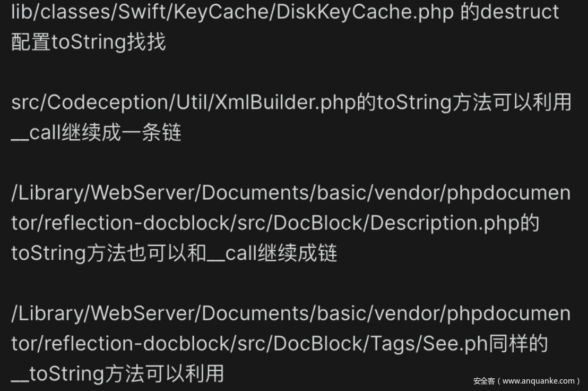Click 方法可以利用 after XmlBuilder.php
This screenshot has height=391, width=588.
coord(512,103)
